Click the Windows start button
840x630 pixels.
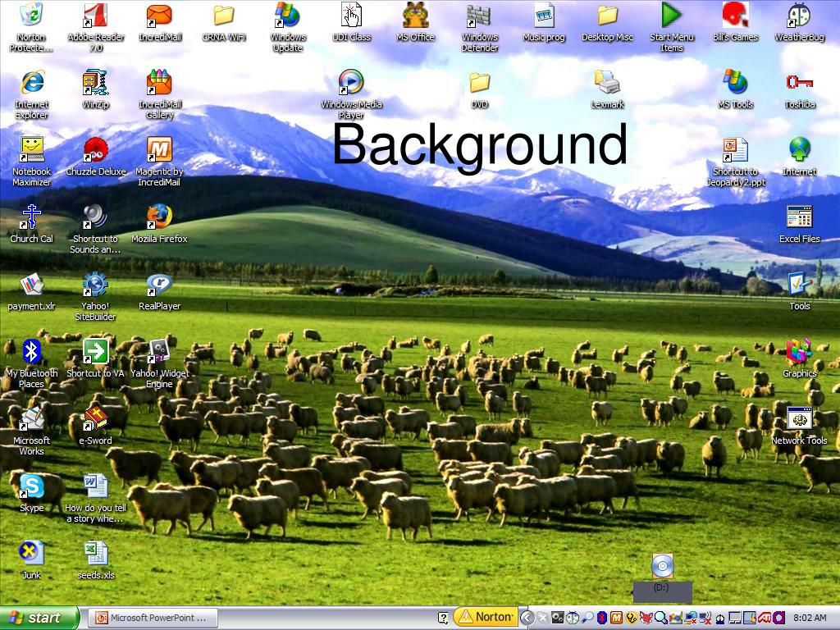point(39,618)
